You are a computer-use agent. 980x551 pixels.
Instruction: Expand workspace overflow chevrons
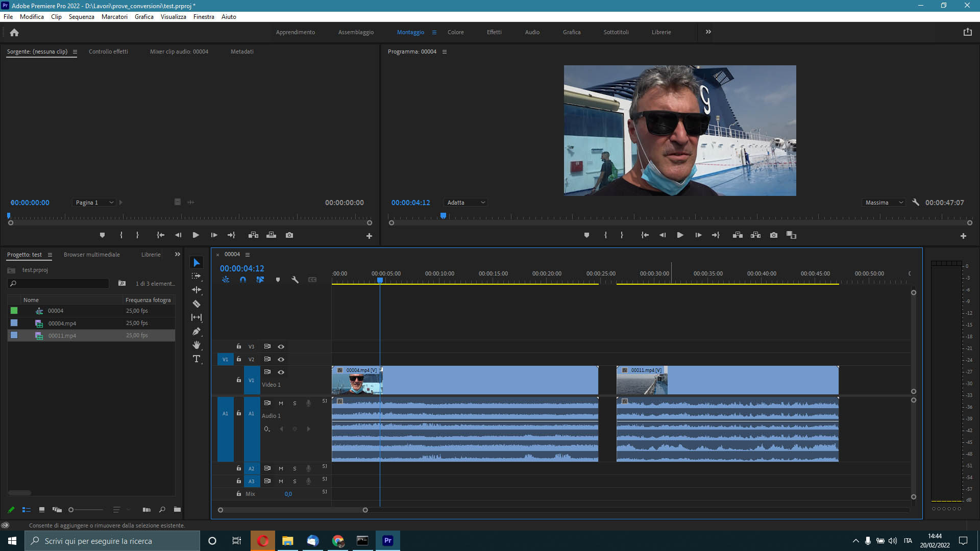[x=708, y=32]
